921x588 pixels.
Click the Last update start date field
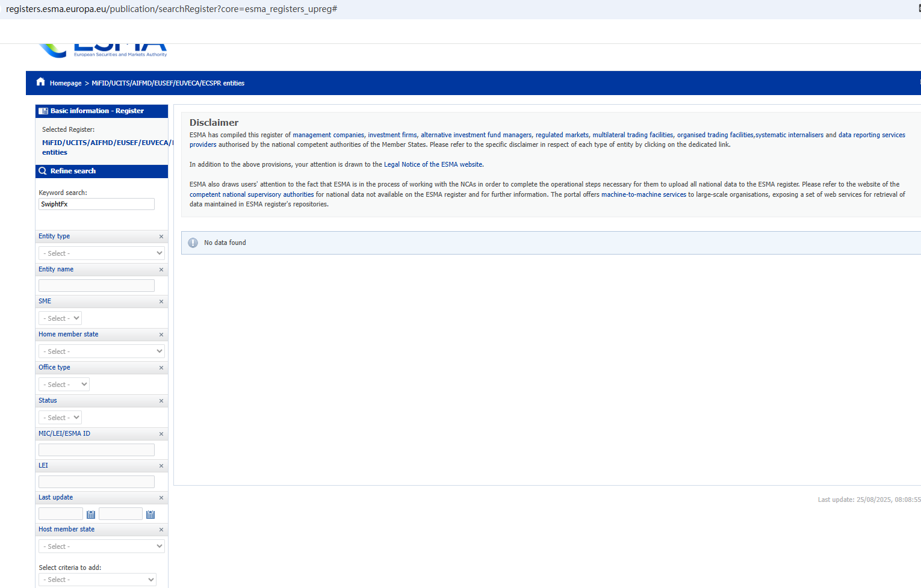(61, 514)
